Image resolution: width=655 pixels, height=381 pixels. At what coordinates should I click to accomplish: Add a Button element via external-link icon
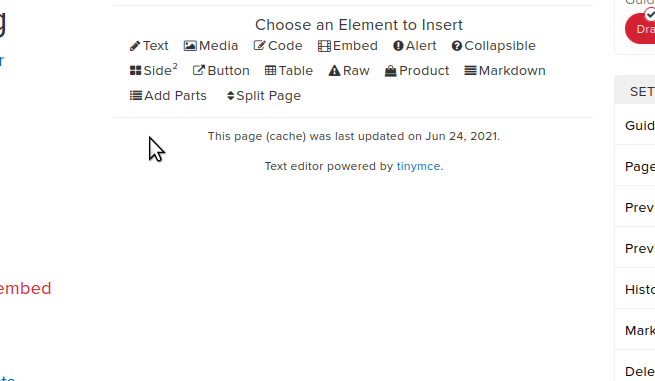[199, 70]
